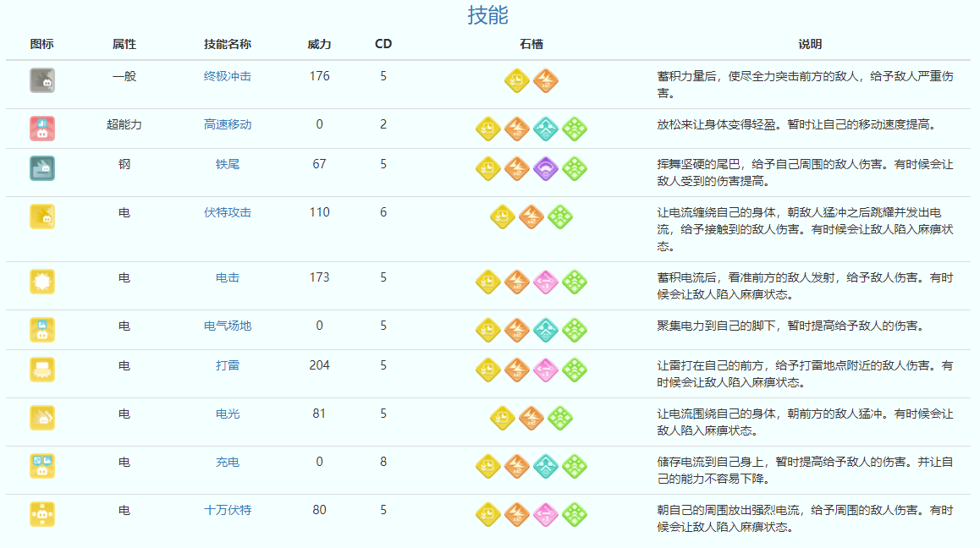
Task: Click the 充电 skill icon
Action: click(x=41, y=466)
